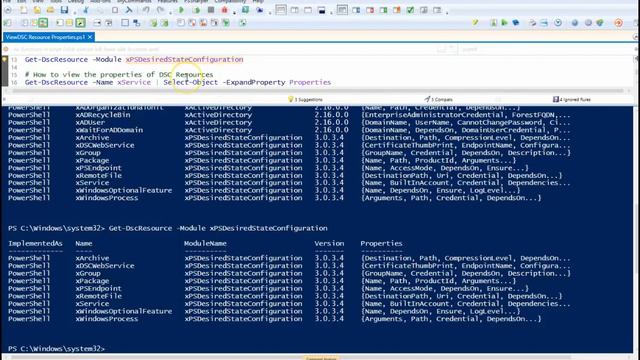Close the ViewDSC Resource Properties.ps1 tab
Image resolution: width=640 pixels, height=360 pixels.
pos(90,37)
